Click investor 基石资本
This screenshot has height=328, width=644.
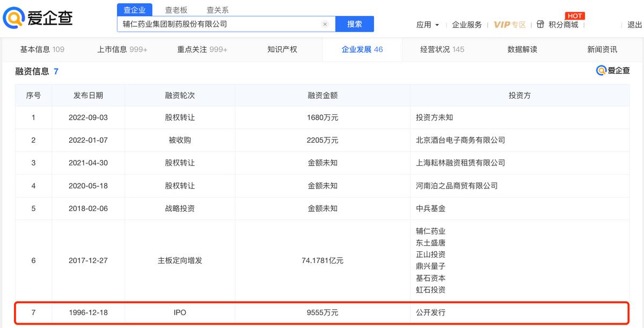(x=430, y=278)
